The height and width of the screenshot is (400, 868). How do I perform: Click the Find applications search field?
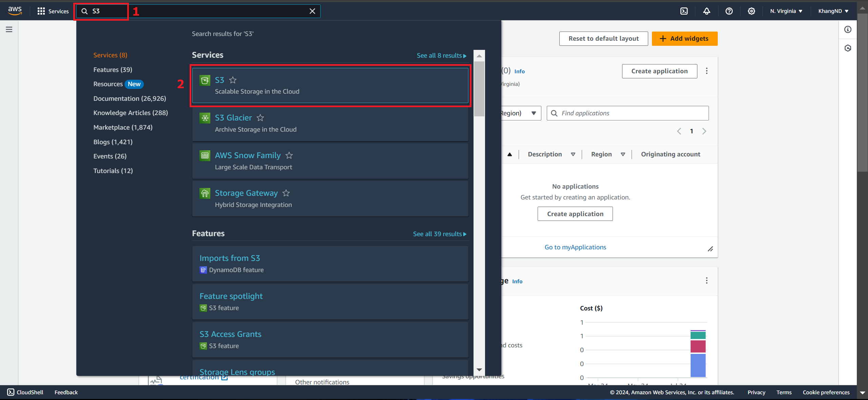(x=628, y=113)
